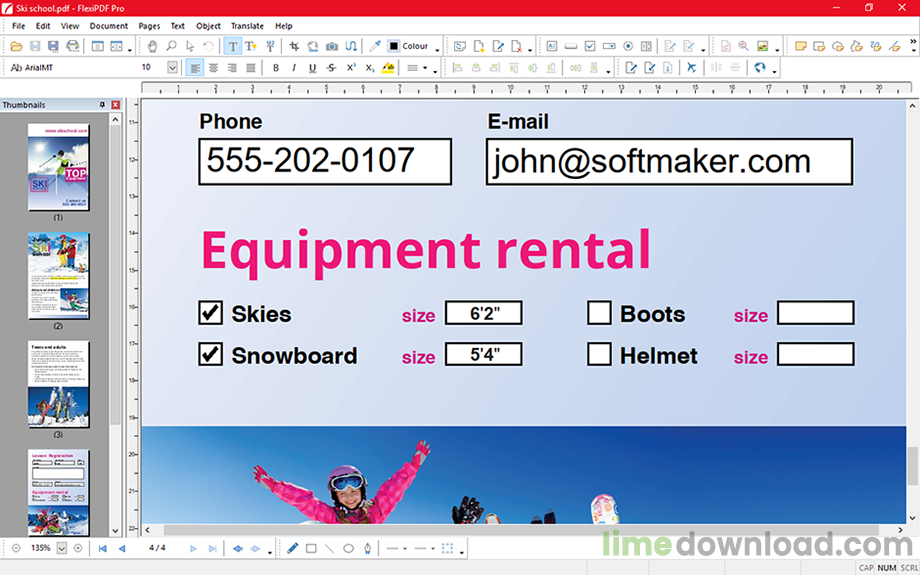Select the radio button form tool

click(628, 46)
